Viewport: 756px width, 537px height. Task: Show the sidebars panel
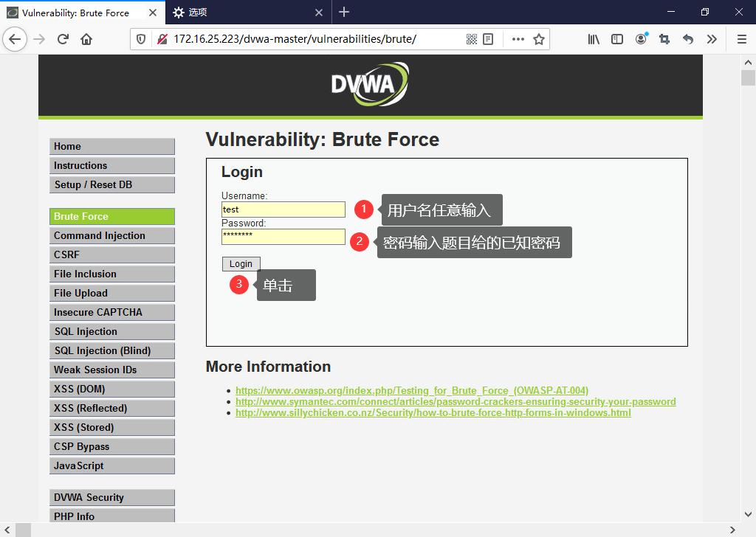617,39
